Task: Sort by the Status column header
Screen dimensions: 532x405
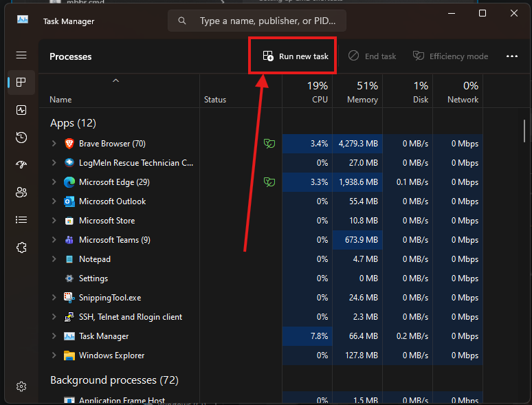Action: [241, 91]
